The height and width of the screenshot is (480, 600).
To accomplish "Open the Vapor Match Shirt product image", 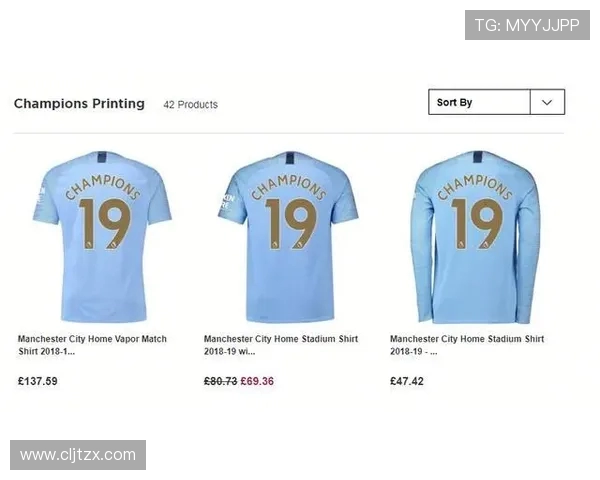I will click(x=103, y=236).
